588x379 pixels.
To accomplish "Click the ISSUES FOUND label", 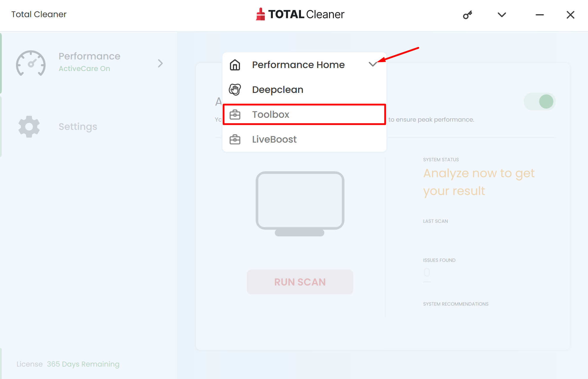I will click(439, 260).
